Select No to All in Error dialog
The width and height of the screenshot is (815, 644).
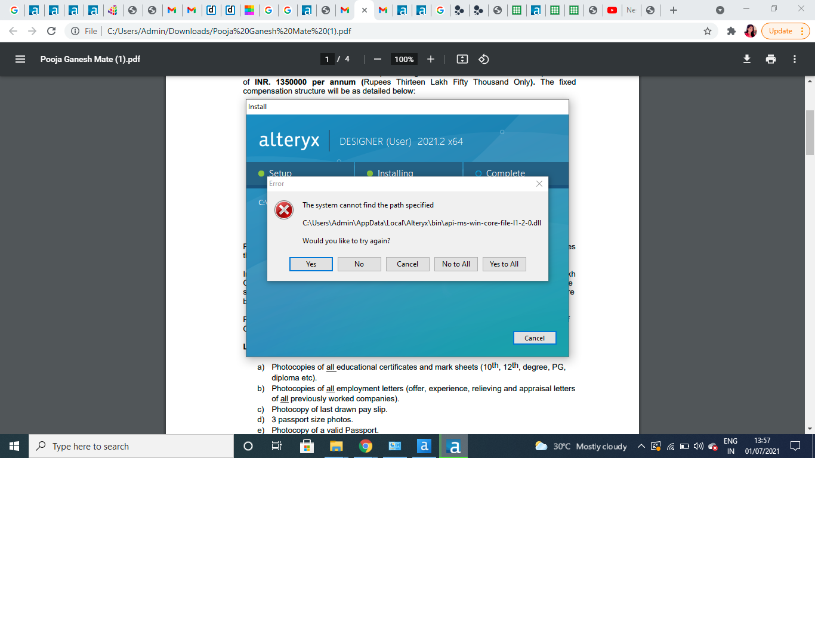(456, 264)
